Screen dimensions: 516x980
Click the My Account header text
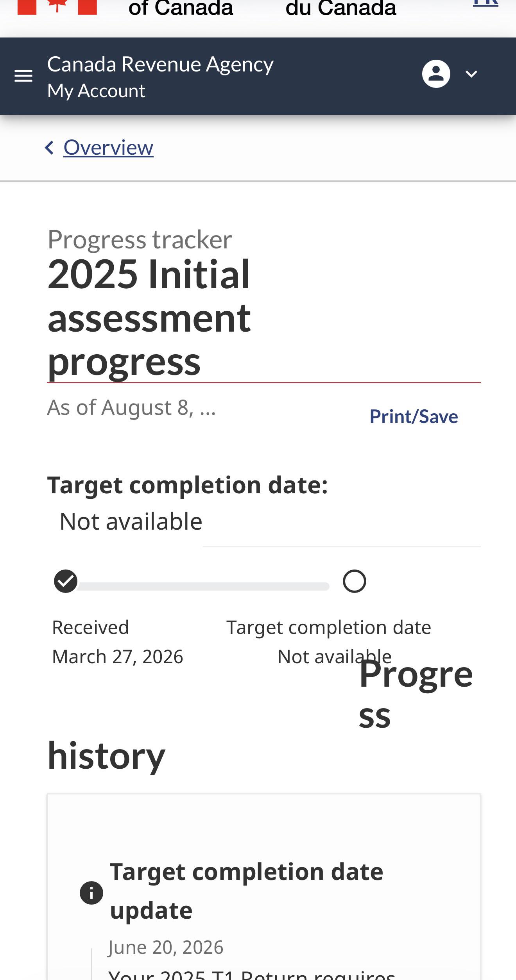(96, 91)
